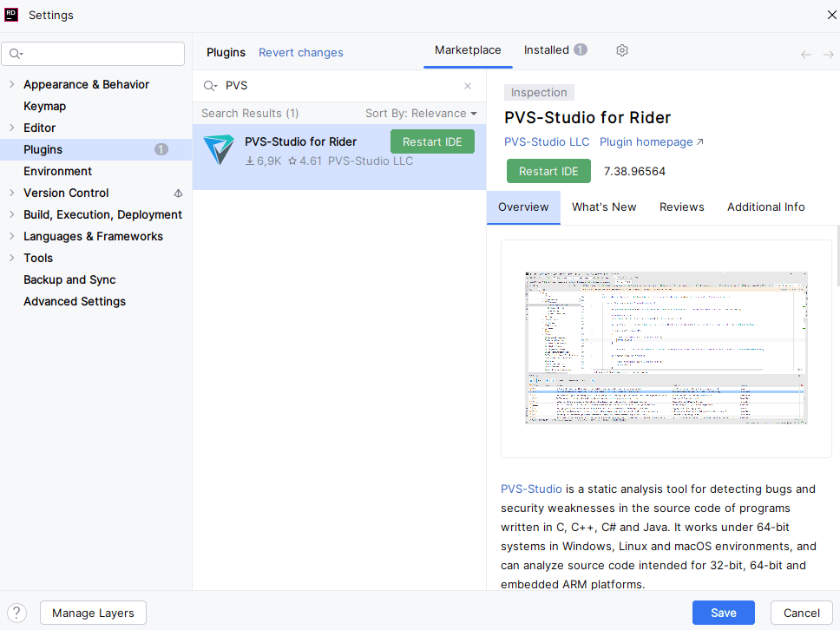Image resolution: width=840 pixels, height=630 pixels.
Task: Click the Version Control layer indicator icon
Action: pyautogui.click(x=178, y=194)
